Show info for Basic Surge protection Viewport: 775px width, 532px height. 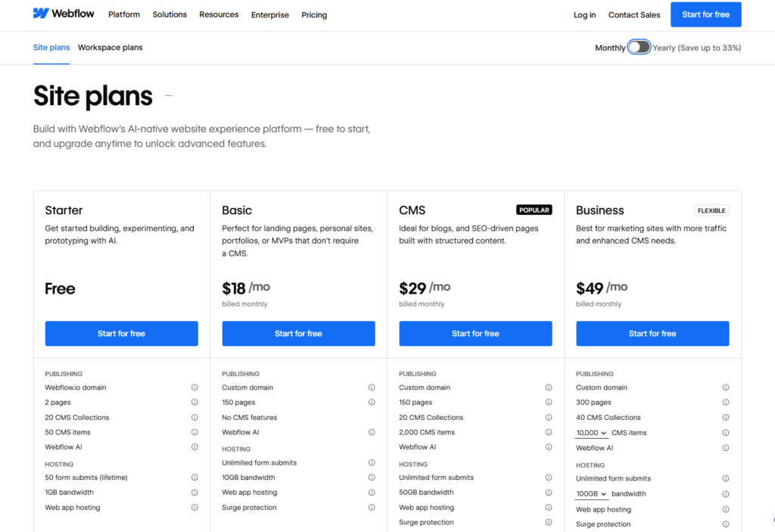pyautogui.click(x=372, y=507)
